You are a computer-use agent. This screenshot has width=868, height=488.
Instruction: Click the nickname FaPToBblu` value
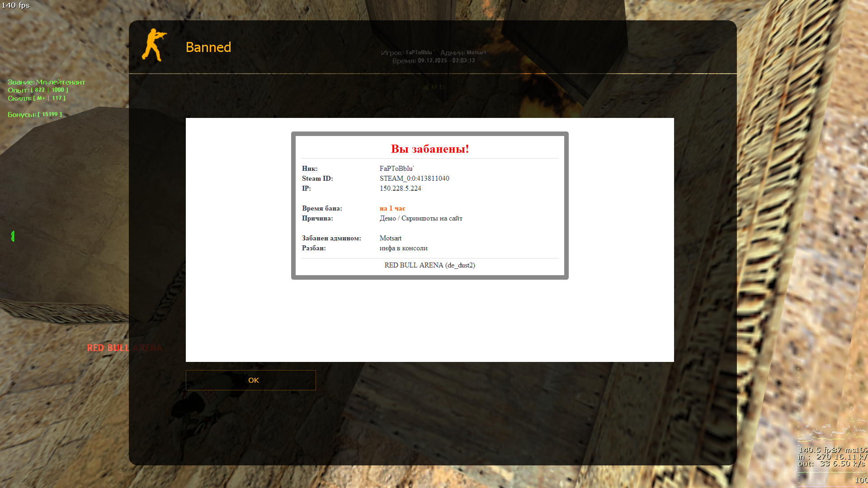click(x=396, y=169)
